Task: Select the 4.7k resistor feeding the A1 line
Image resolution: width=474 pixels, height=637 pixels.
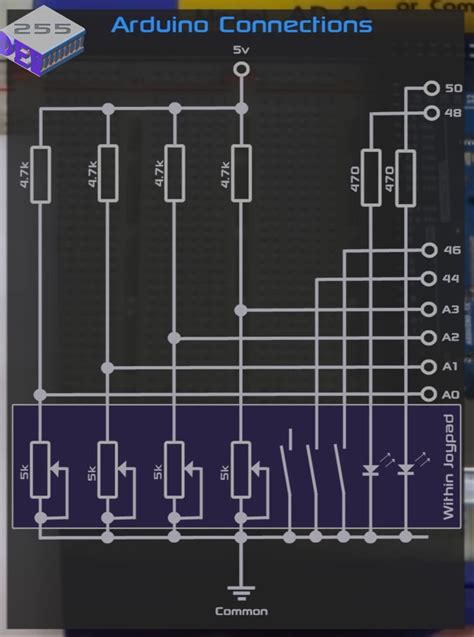Action: tap(108, 173)
